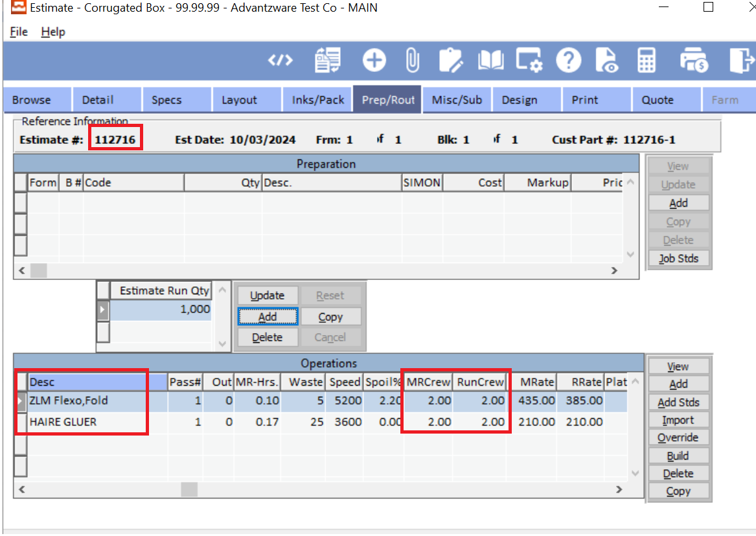This screenshot has height=536, width=756.
Task: Click the plus icon to add a new estimate
Action: click(374, 60)
